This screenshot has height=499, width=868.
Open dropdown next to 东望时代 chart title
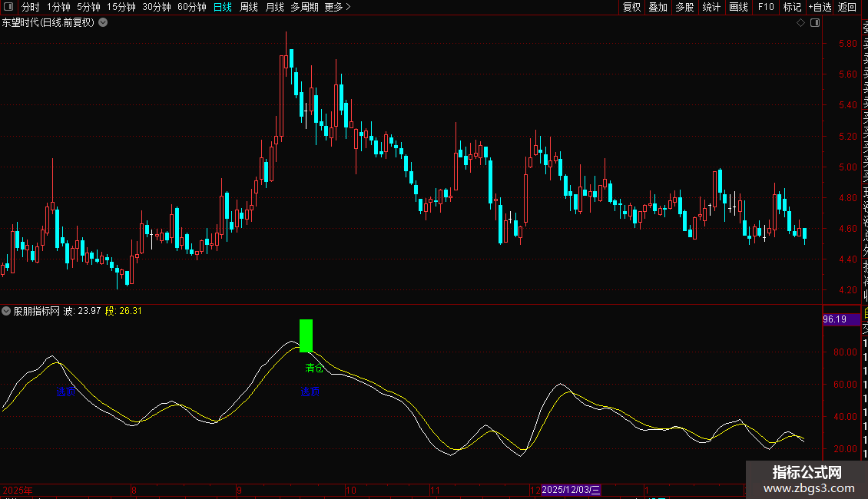[103, 23]
